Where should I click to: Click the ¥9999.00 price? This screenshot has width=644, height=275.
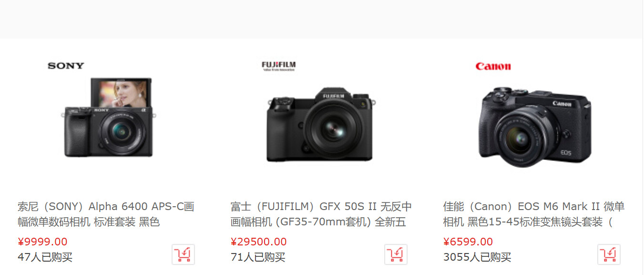tap(42, 242)
